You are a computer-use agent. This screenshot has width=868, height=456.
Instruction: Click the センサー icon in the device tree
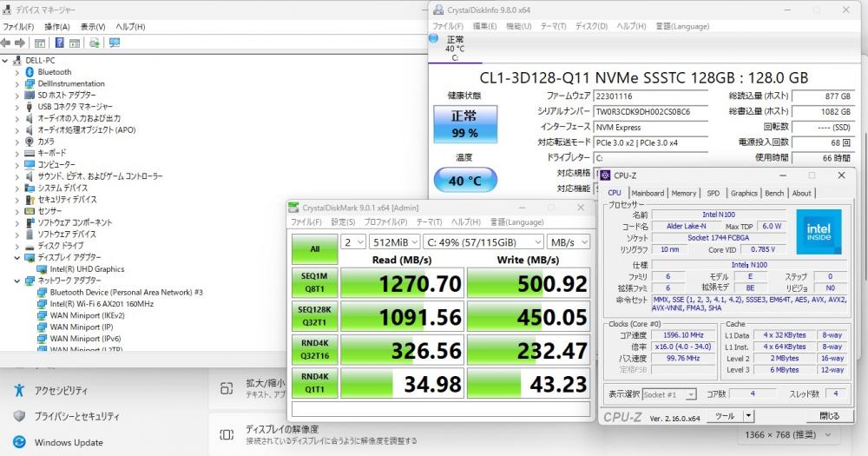30,210
